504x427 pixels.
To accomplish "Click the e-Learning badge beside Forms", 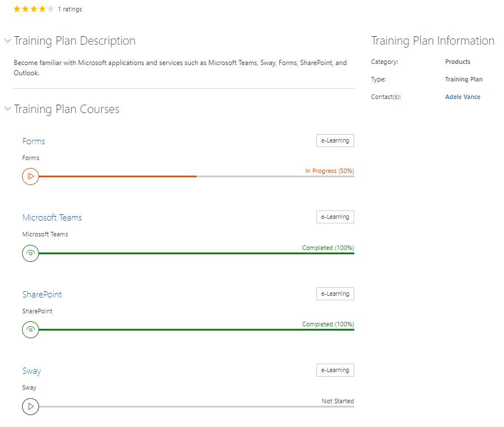I will (x=335, y=140).
